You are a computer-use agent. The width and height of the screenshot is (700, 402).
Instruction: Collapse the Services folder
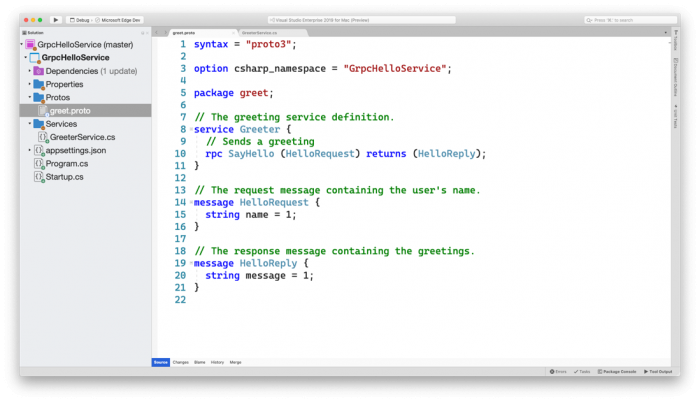(x=30, y=123)
